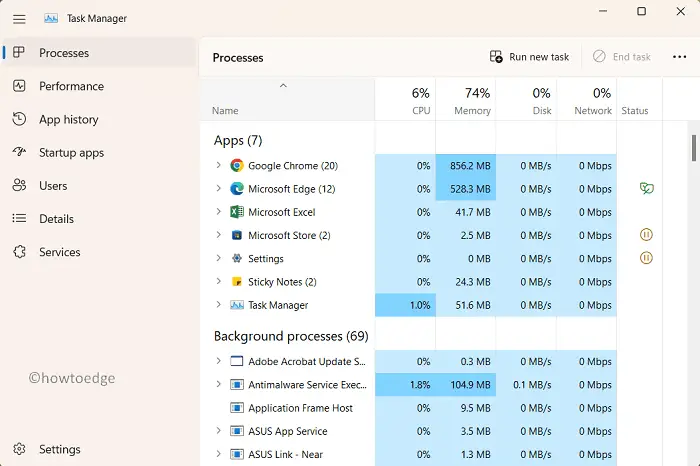Open the three-dot more options menu
Image resolution: width=700 pixels, height=466 pixels.
[x=679, y=57]
